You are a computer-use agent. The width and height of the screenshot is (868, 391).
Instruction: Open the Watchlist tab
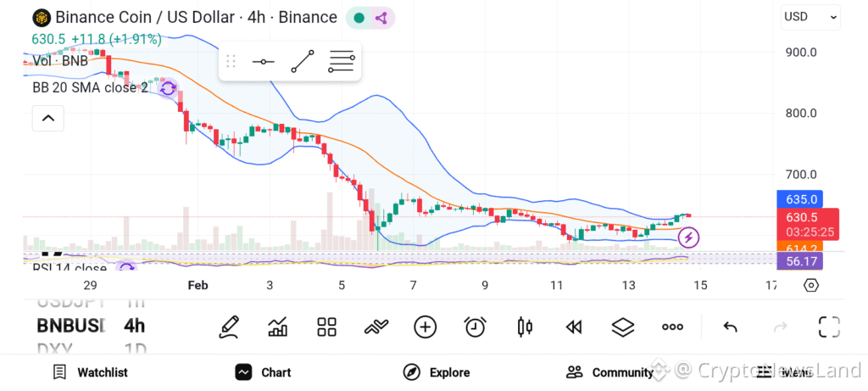click(x=90, y=372)
